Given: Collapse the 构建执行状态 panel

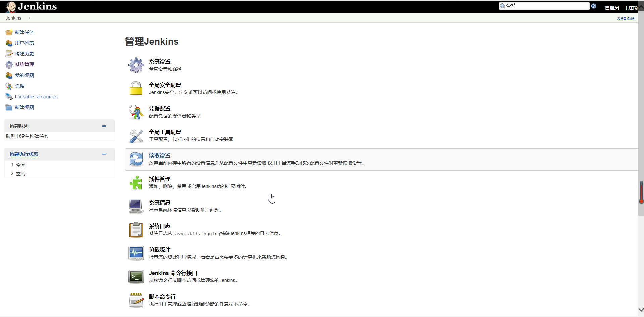Looking at the screenshot, I should tap(104, 154).
